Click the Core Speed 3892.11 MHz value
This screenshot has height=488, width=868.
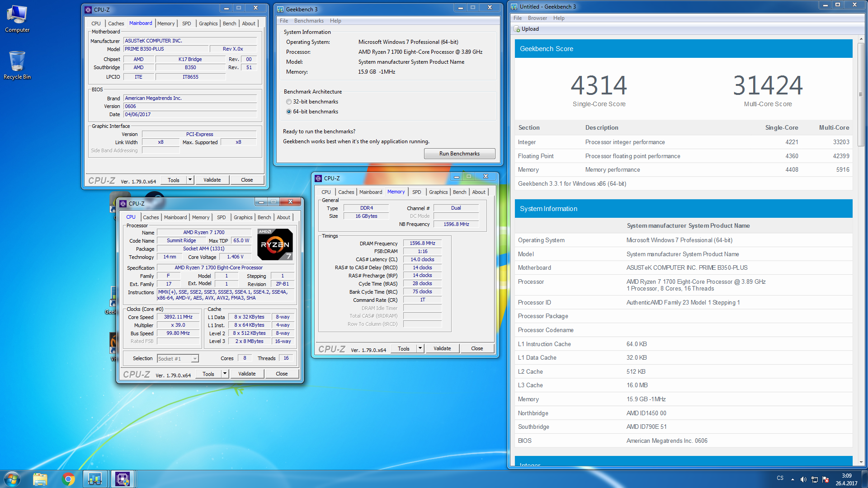pyautogui.click(x=178, y=317)
